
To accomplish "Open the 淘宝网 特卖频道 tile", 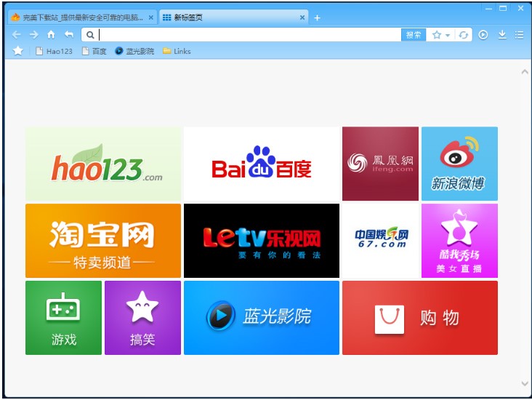I will click(103, 241).
